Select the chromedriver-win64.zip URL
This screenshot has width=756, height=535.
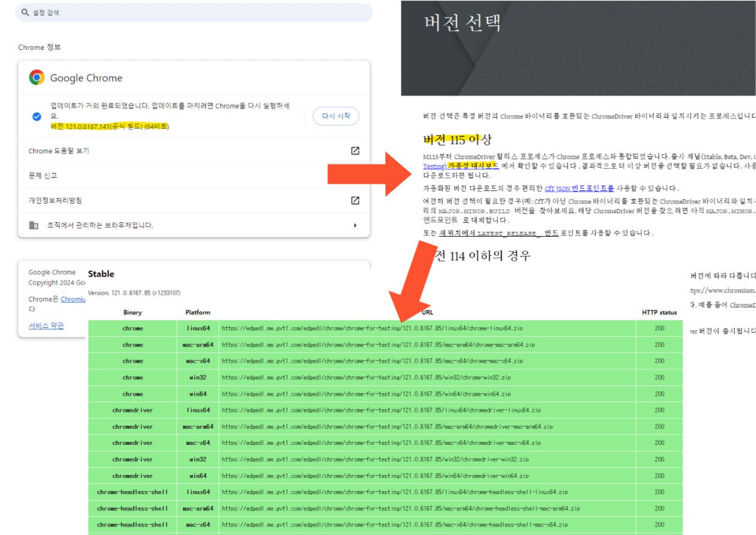(375, 476)
